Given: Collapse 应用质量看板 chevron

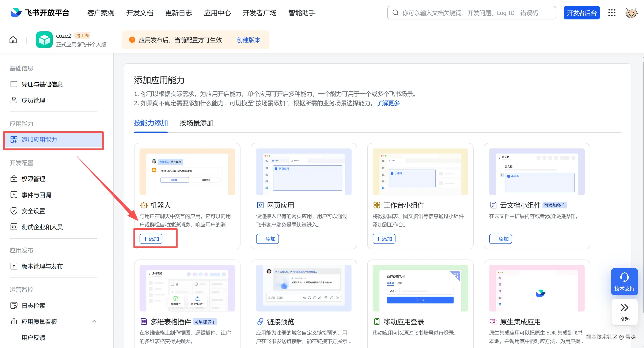Looking at the screenshot, I should 94,322.
